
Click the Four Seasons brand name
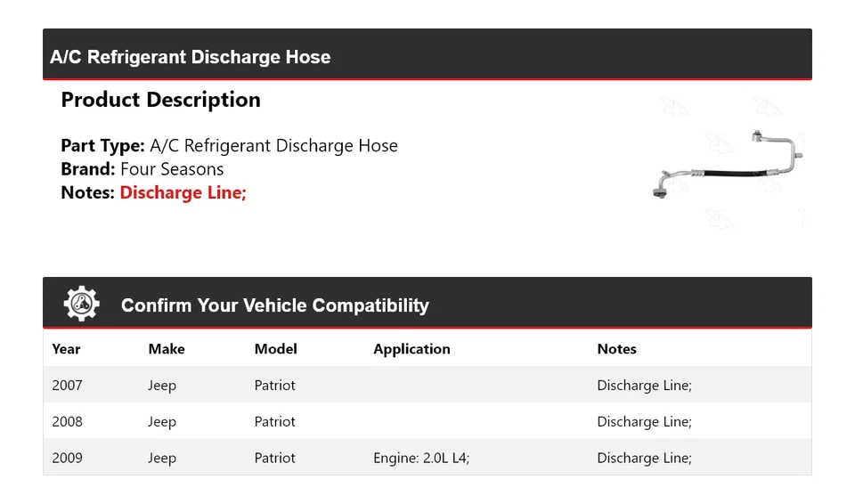(x=172, y=169)
